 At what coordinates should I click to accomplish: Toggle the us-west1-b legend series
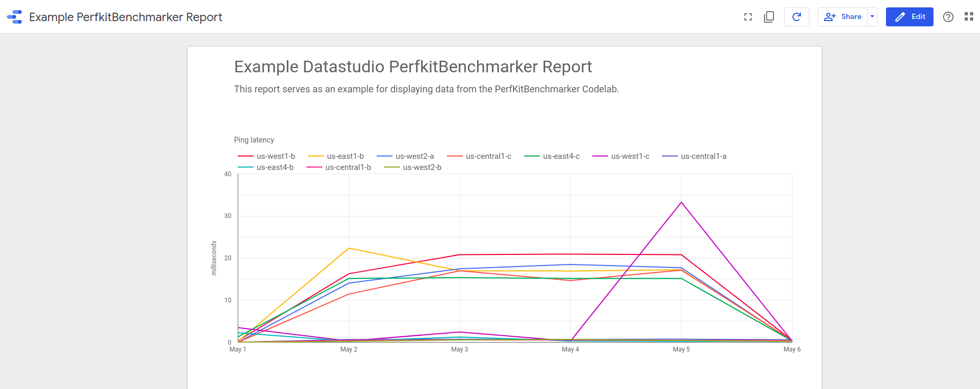pos(267,156)
